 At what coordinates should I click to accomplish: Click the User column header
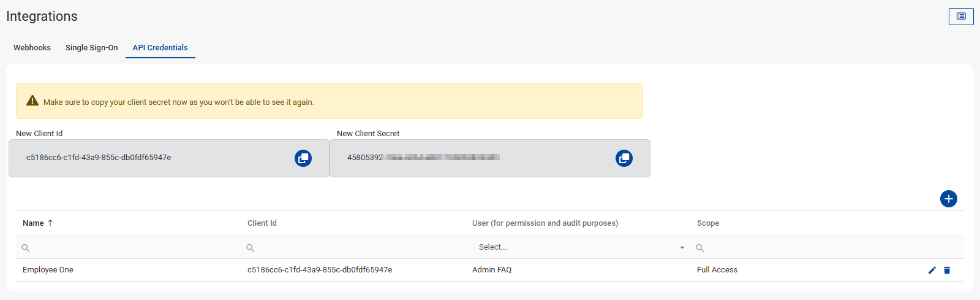click(x=545, y=223)
